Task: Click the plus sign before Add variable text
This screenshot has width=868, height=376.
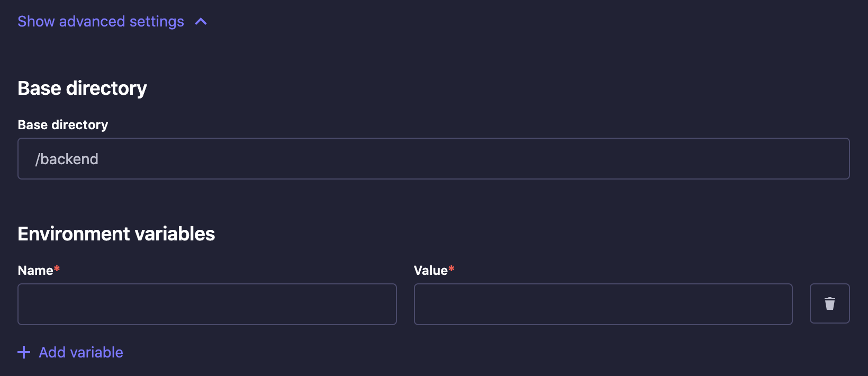Action: tap(24, 352)
